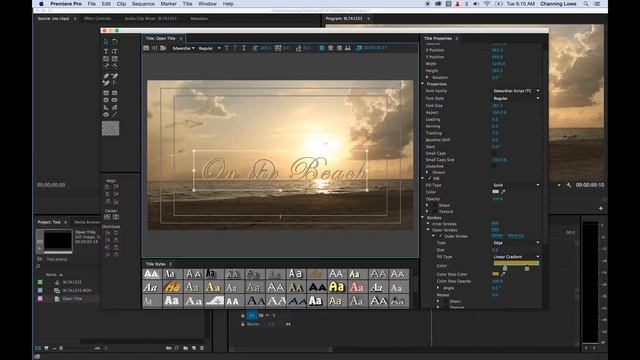This screenshot has width=640, height=360.
Task: Open the Font Style dropdown in properties
Action: pyautogui.click(x=516, y=98)
